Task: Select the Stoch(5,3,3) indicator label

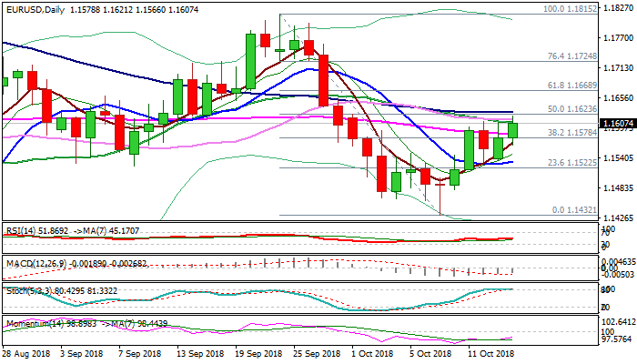Action: point(27,290)
